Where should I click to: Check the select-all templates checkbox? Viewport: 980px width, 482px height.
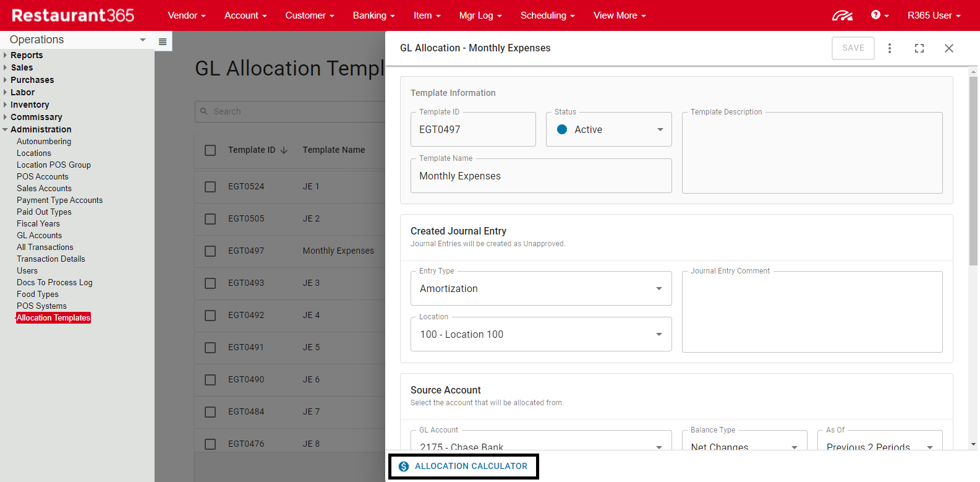pyautogui.click(x=210, y=150)
